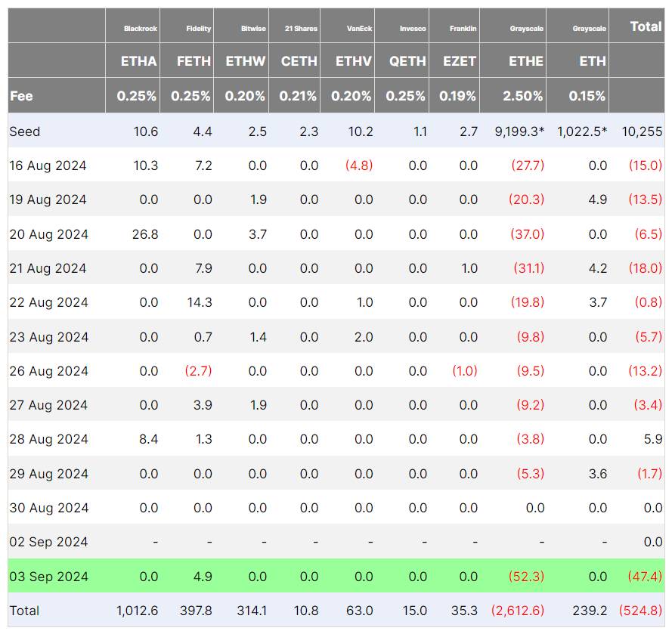Select the 2.50% ETHE fee cell
Viewport: 672px width, 634px height.
523,96
